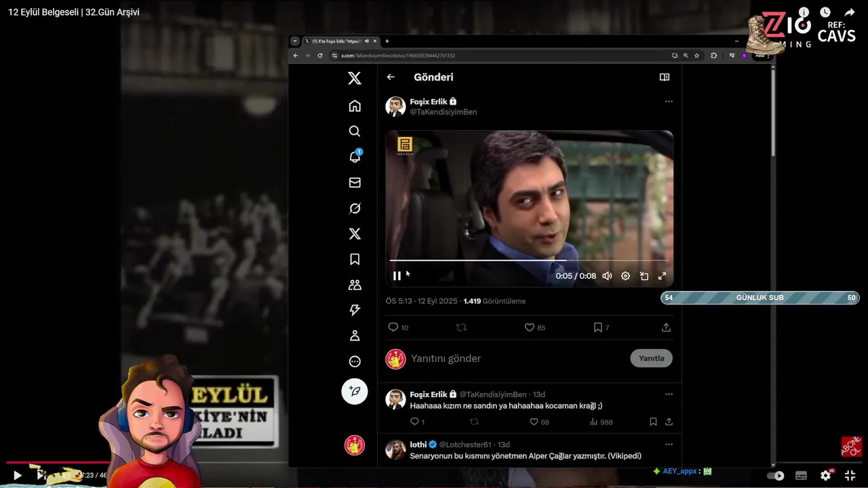This screenshot has width=868, height=488.
Task: Open tab search dropdown arrow
Action: [295, 41]
